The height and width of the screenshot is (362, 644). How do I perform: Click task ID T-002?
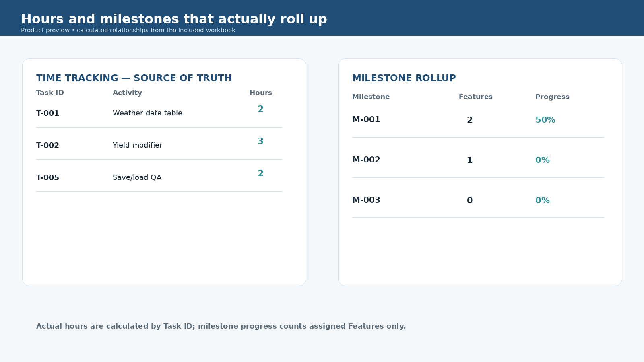pyautogui.click(x=47, y=145)
